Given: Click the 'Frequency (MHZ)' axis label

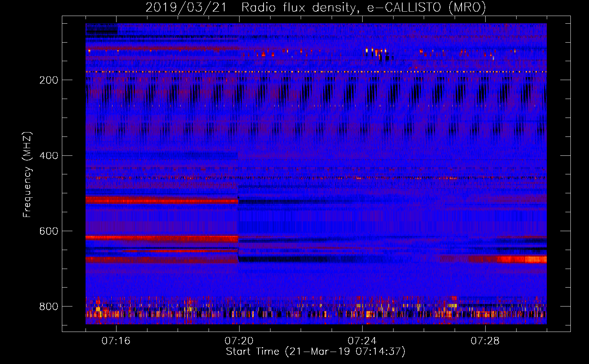Looking at the screenshot, I should [27, 175].
